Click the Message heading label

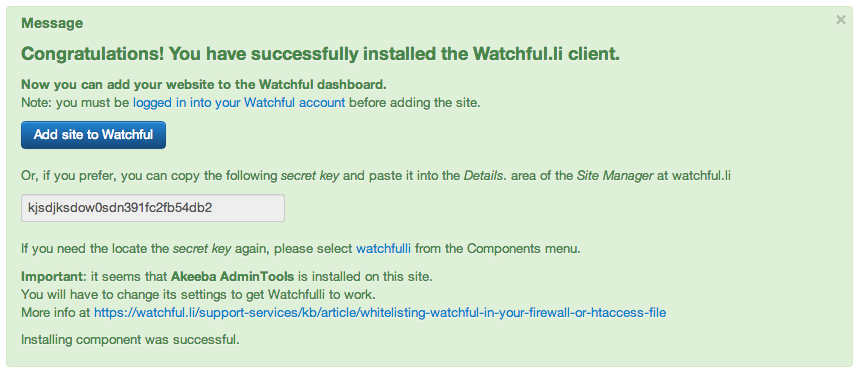[x=52, y=24]
